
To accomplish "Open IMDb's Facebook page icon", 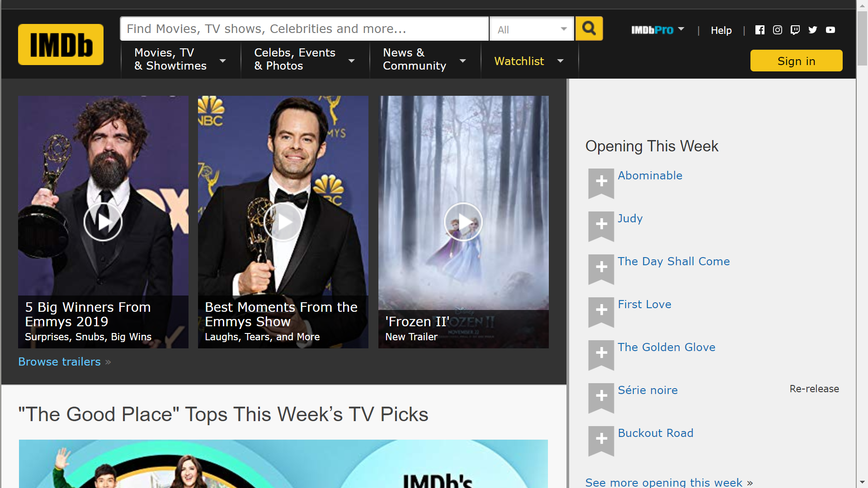I will click(x=760, y=30).
